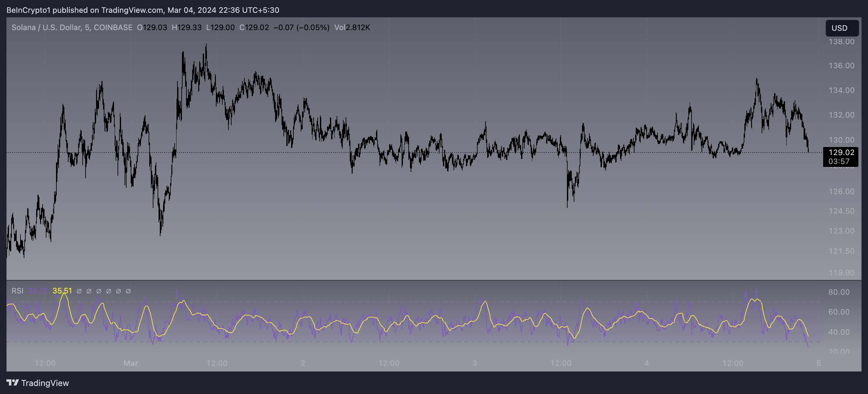This screenshot has width=868, height=394.
Task: Click the date label 2 on time axis
Action: [x=303, y=363]
